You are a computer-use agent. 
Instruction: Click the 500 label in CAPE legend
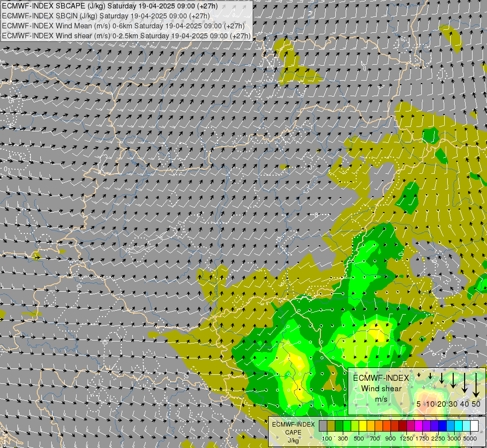(x=359, y=439)
